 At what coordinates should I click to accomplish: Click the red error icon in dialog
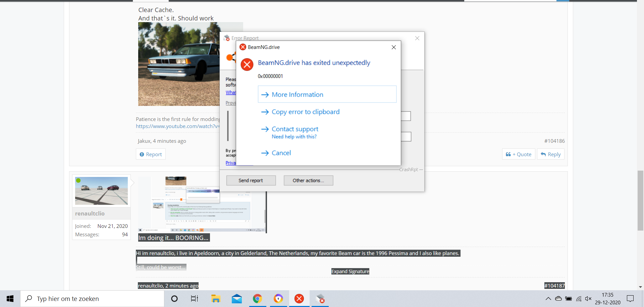coord(247,64)
